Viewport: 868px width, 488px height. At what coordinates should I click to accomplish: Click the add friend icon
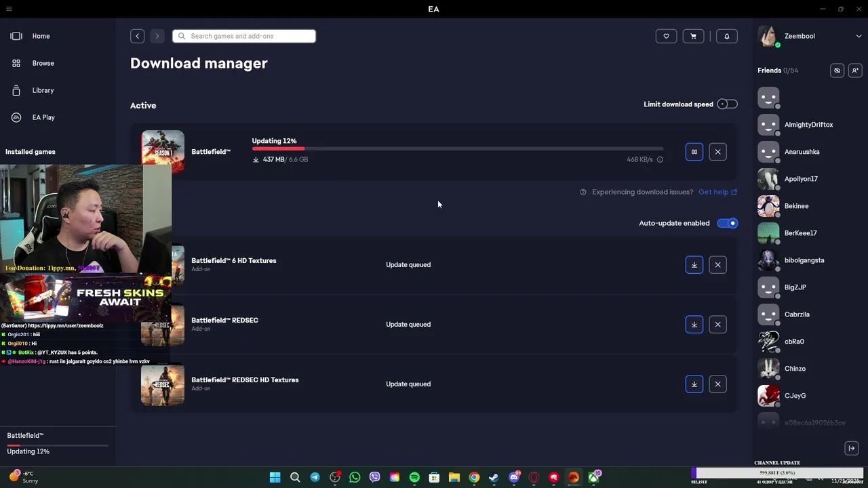pos(855,70)
